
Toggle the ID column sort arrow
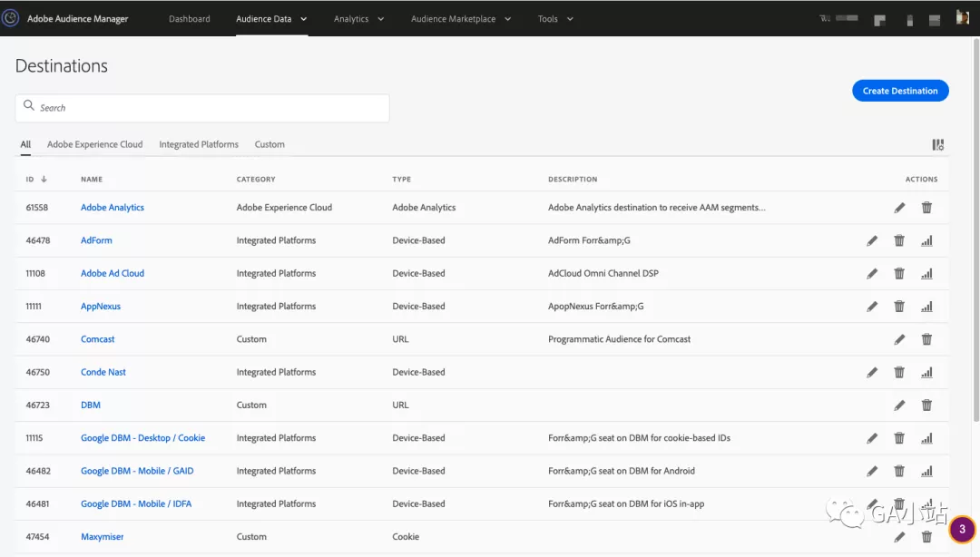(44, 180)
